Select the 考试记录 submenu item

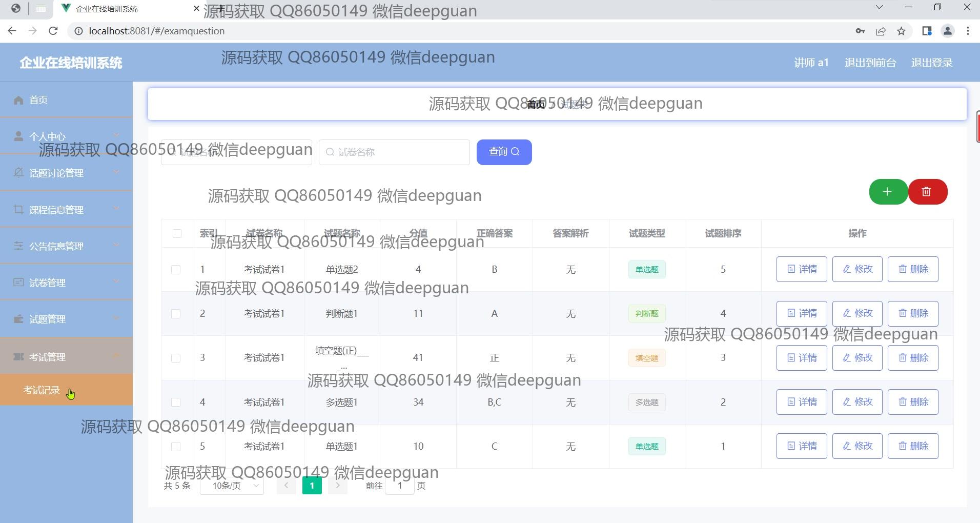(x=42, y=390)
